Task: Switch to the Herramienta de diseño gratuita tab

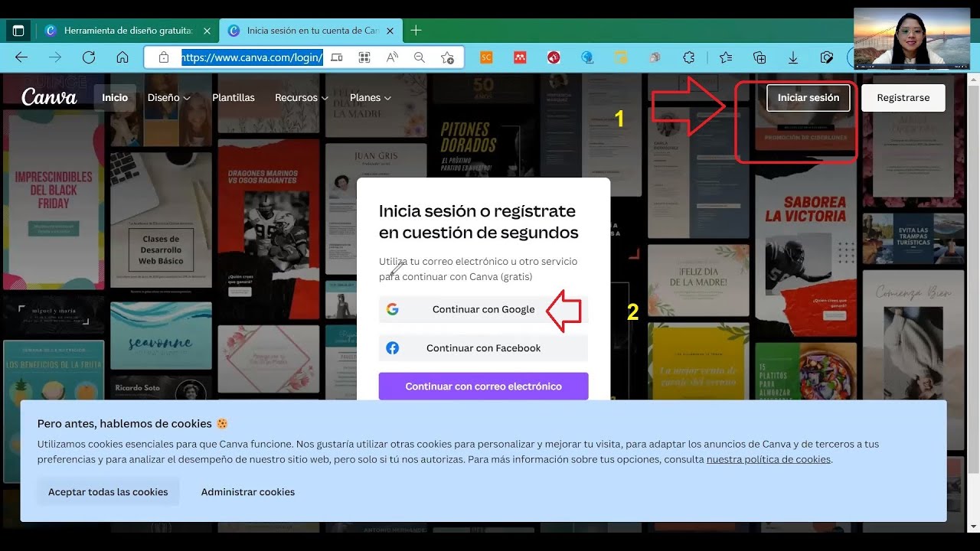Action: (x=128, y=31)
